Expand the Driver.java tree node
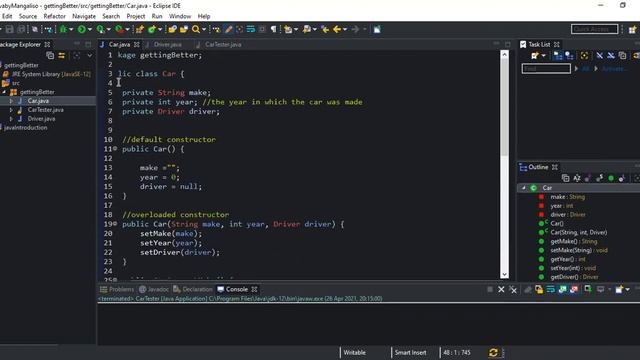The image size is (640, 360). 11,119
